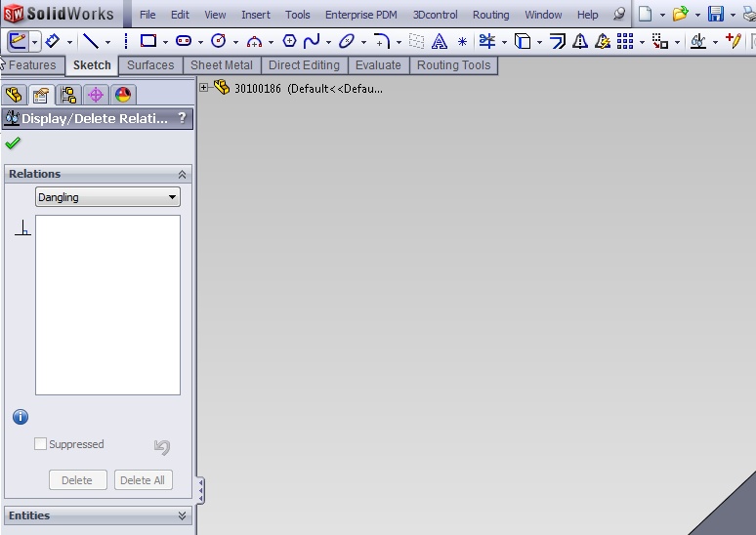Image resolution: width=756 pixels, height=535 pixels.
Task: Open the Help menu
Action: [x=587, y=15]
